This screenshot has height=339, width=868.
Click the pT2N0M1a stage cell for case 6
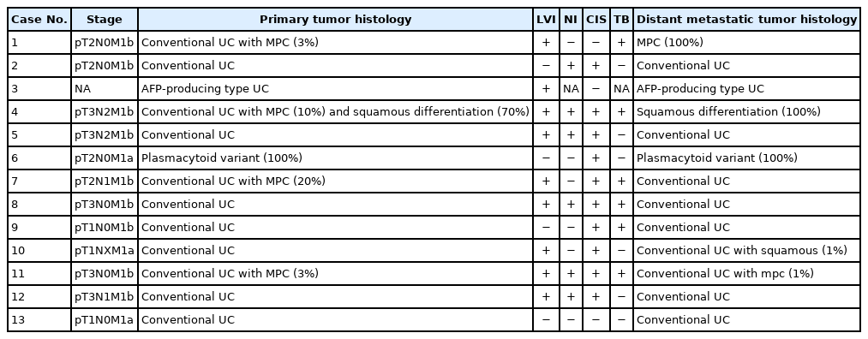pyautogui.click(x=105, y=158)
